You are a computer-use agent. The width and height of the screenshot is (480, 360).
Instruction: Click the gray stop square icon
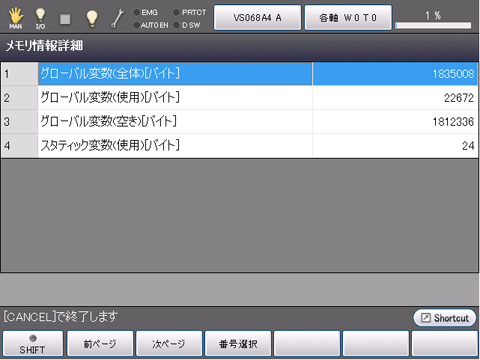click(x=65, y=19)
